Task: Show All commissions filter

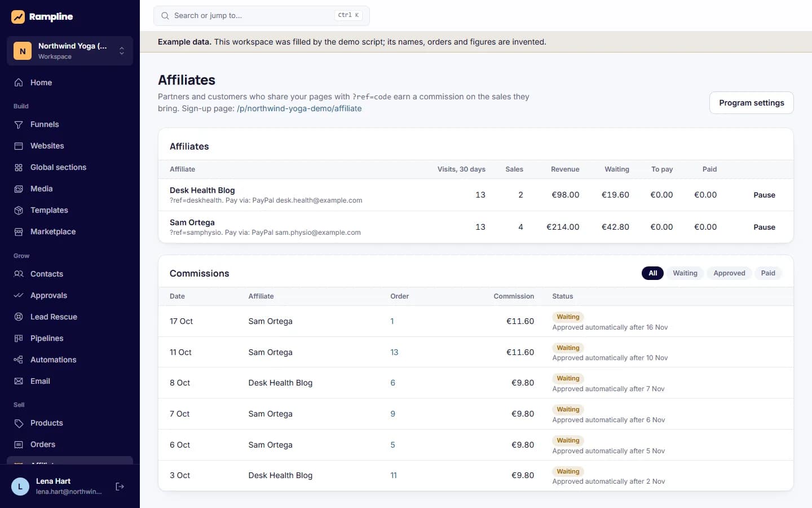Action: 652,273
